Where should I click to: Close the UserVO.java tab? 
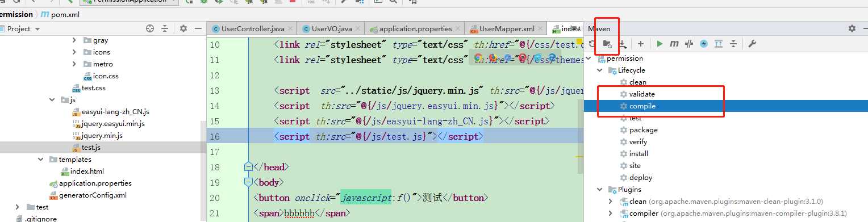(x=358, y=28)
